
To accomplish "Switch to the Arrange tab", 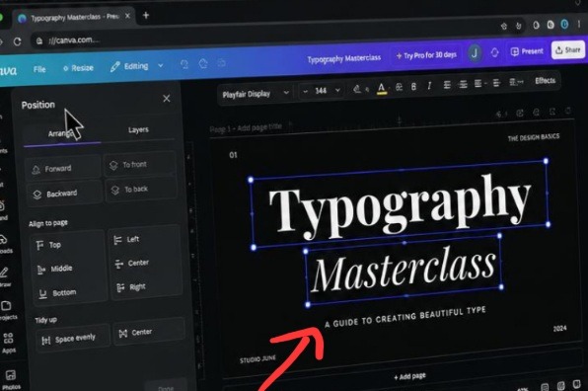I will click(61, 133).
